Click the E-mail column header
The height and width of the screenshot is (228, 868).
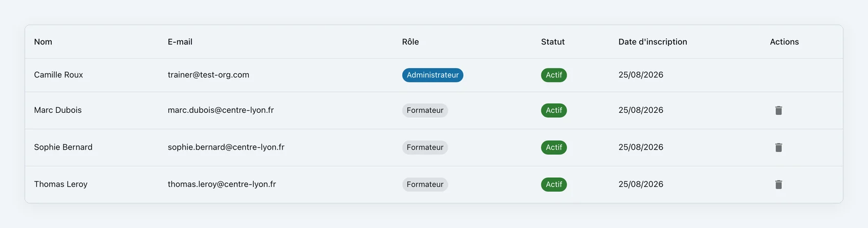pos(180,42)
